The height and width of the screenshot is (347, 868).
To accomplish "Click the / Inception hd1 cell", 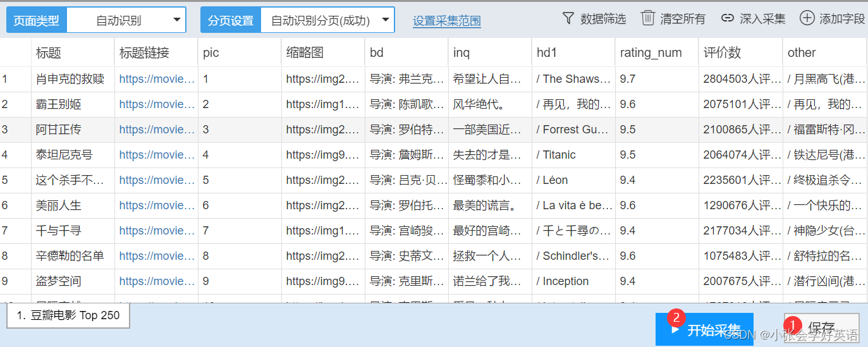I will point(573,281).
